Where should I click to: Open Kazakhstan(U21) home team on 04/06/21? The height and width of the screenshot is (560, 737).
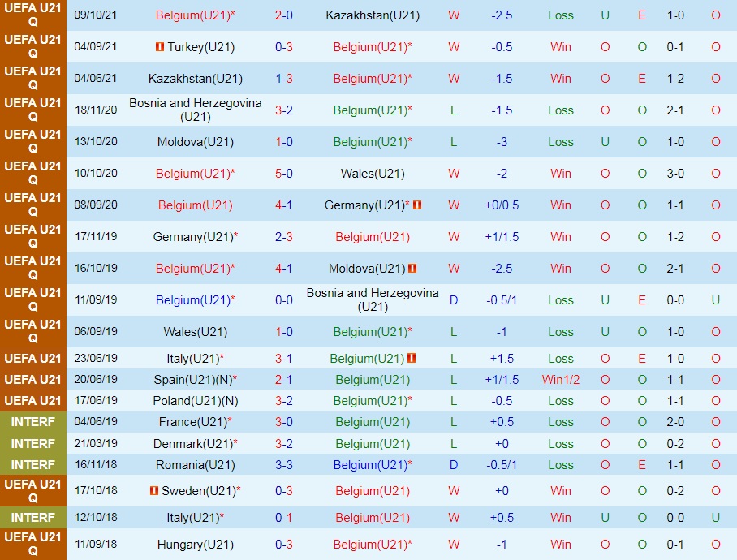196,79
